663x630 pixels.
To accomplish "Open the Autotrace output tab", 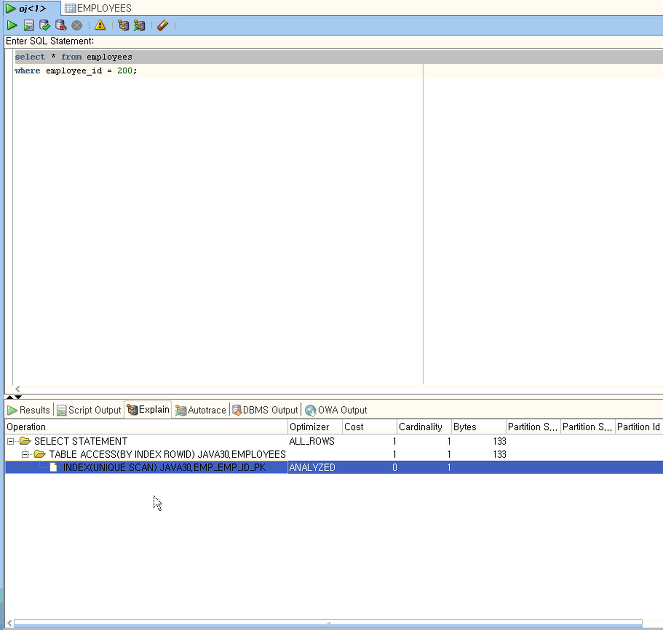I will tap(201, 410).
